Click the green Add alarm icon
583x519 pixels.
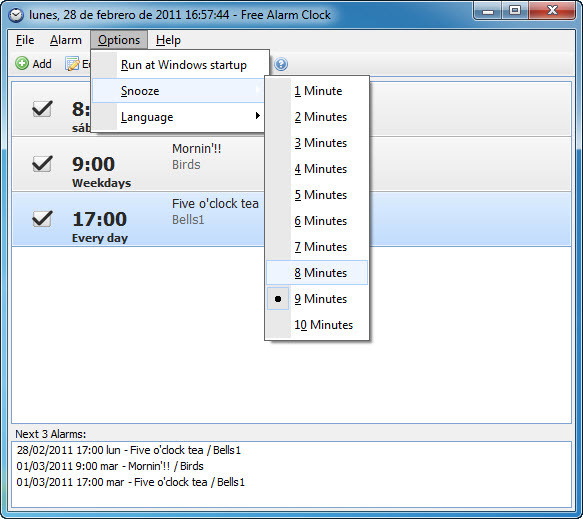22,64
